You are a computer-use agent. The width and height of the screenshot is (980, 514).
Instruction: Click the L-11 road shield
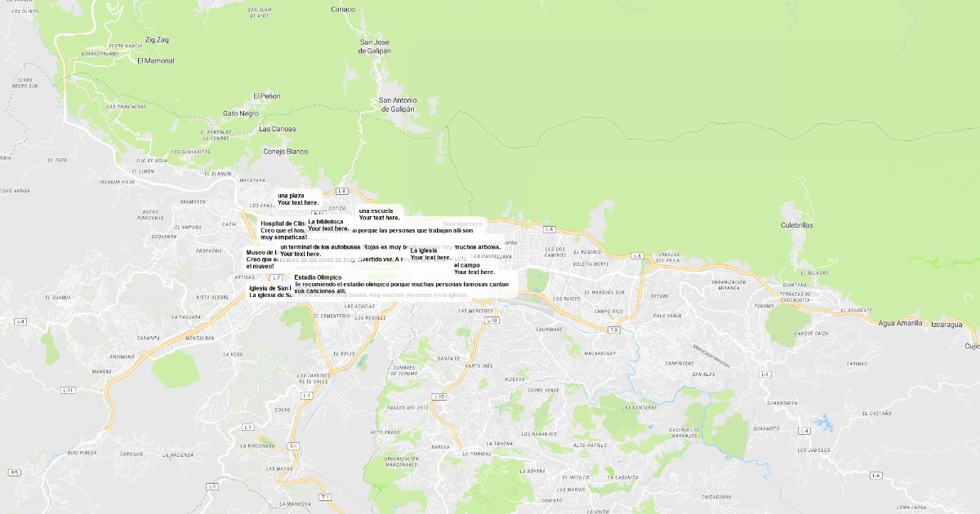coord(69,390)
